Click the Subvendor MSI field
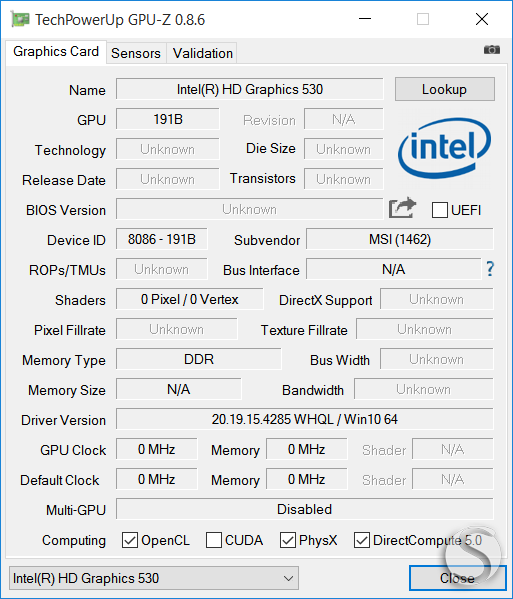The image size is (513, 599). [400, 239]
